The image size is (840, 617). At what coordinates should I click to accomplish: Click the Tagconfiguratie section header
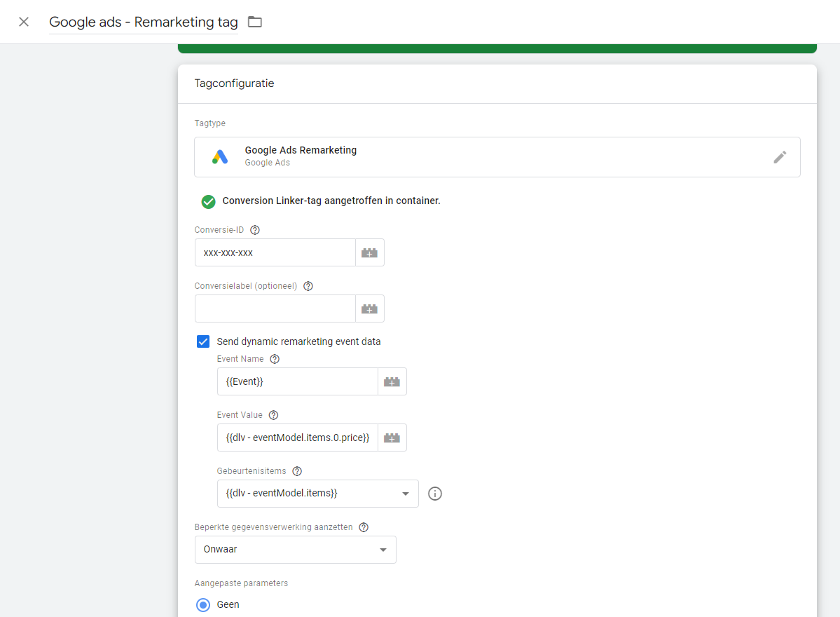click(234, 83)
